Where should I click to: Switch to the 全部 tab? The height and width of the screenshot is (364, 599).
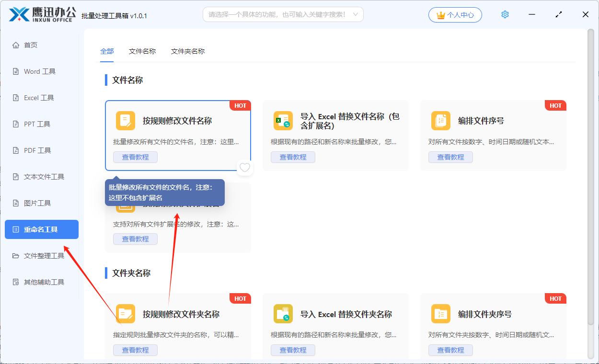click(x=107, y=51)
